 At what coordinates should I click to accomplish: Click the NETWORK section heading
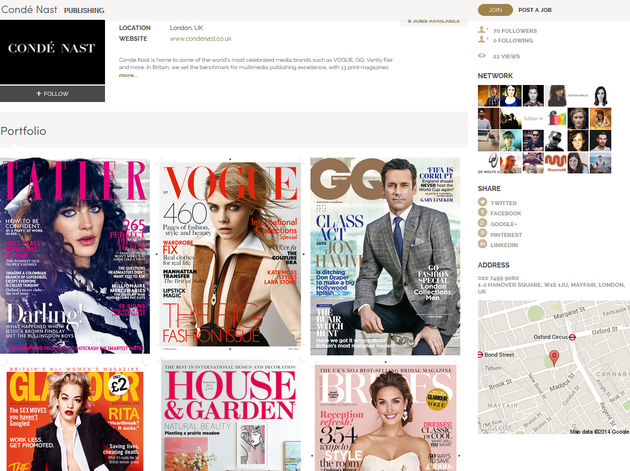coord(495,76)
